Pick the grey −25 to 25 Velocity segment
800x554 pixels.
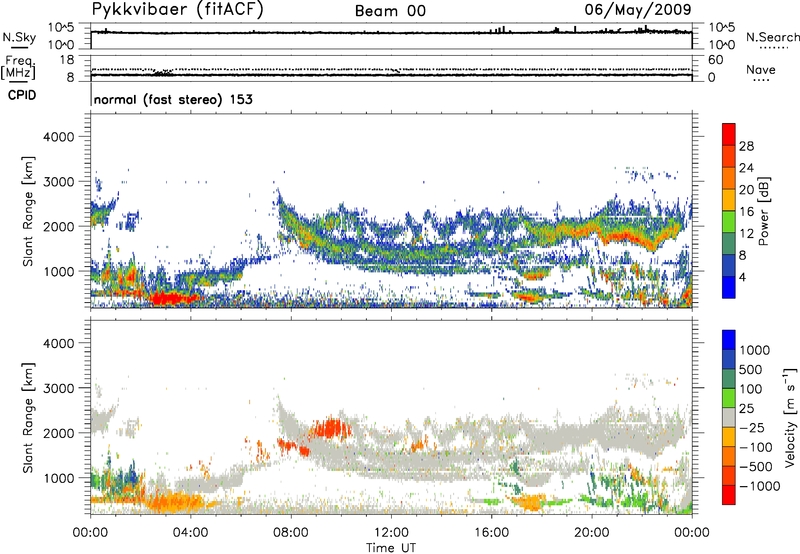click(x=729, y=417)
